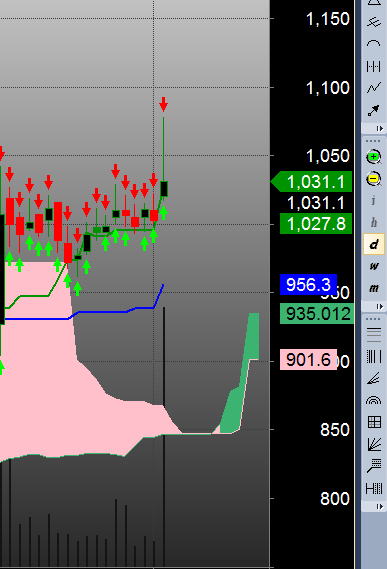Click the zoom in magnifier icon
387x569 pixels.
click(x=374, y=157)
